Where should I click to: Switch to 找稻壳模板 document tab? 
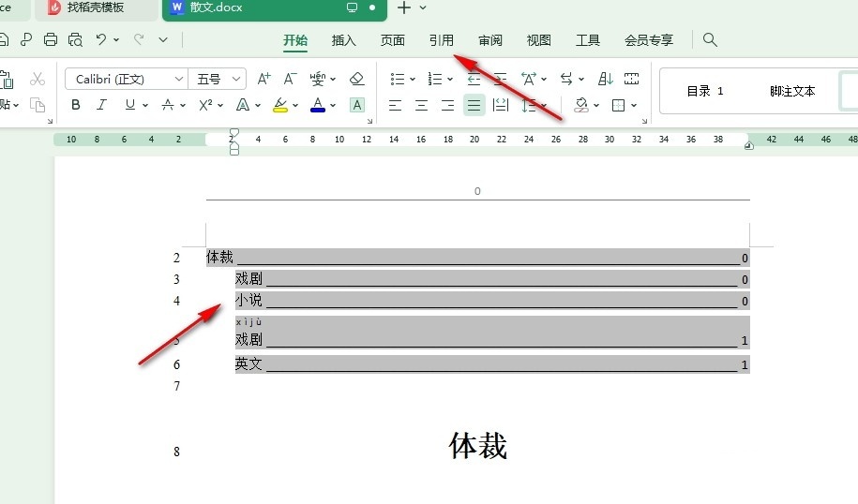click(x=96, y=8)
